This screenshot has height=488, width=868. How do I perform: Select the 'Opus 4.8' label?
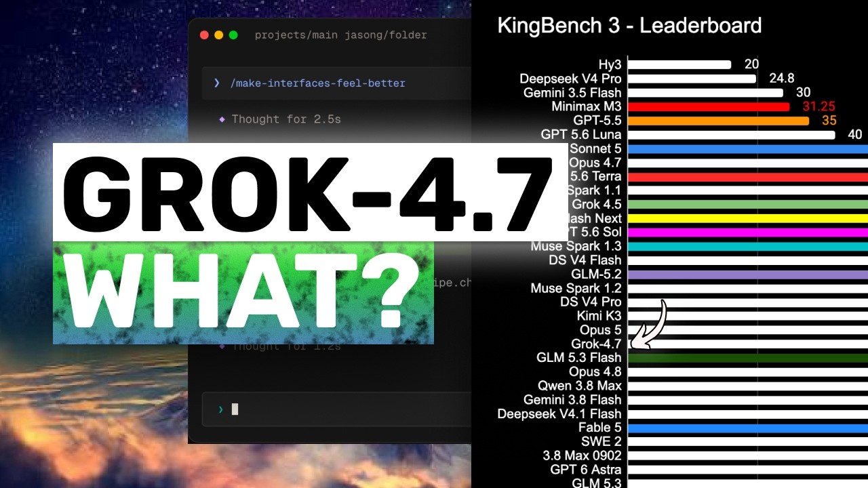click(595, 372)
